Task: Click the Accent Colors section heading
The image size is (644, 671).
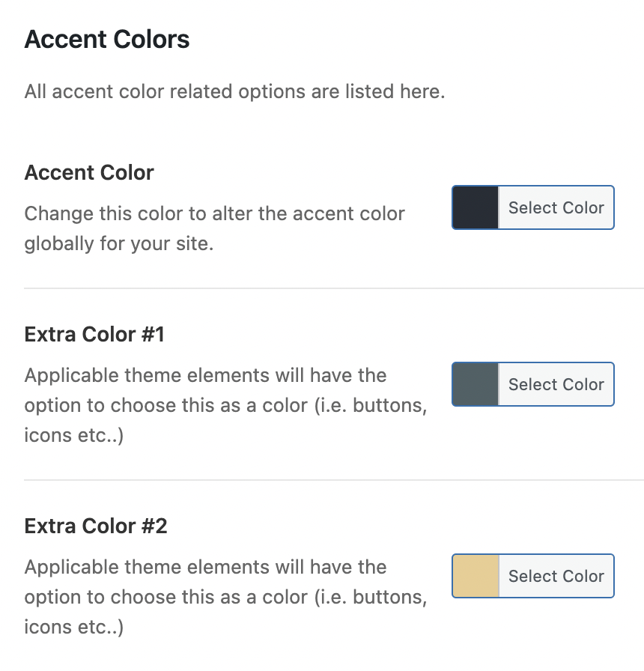Action: pos(107,39)
